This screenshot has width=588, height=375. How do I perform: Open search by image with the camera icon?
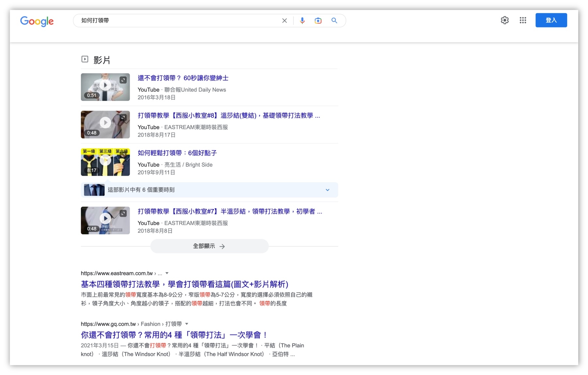click(x=318, y=20)
